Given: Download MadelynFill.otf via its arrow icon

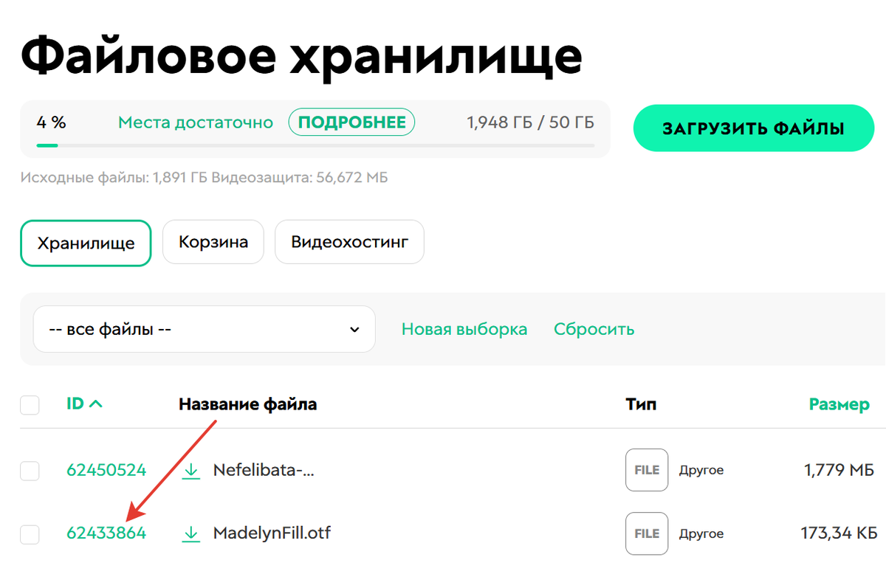Looking at the screenshot, I should [x=191, y=533].
